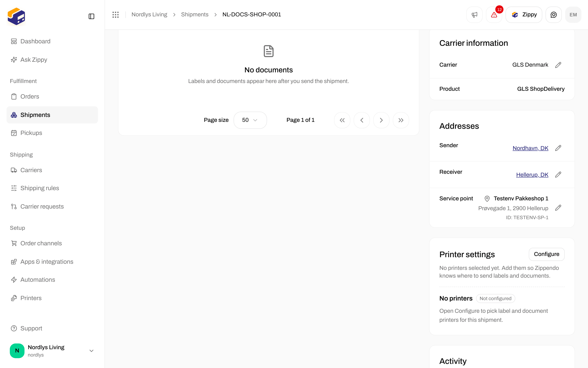Open the chat support bubble icon
The image size is (588, 368).
pyautogui.click(x=553, y=15)
